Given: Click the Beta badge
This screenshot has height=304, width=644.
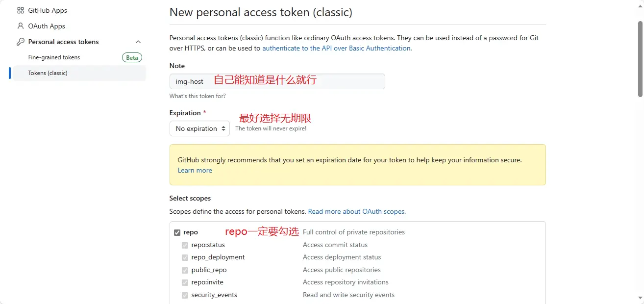Looking at the screenshot, I should click(x=132, y=57).
